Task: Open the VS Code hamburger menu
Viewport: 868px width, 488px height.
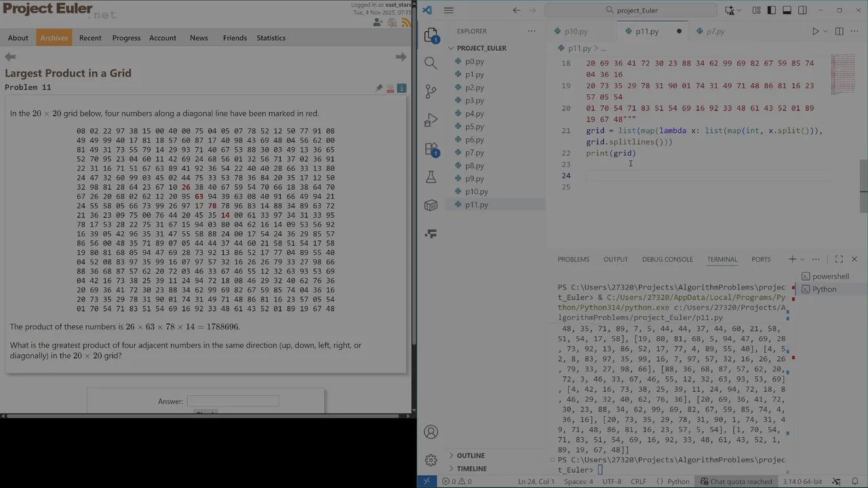Action: [448, 10]
